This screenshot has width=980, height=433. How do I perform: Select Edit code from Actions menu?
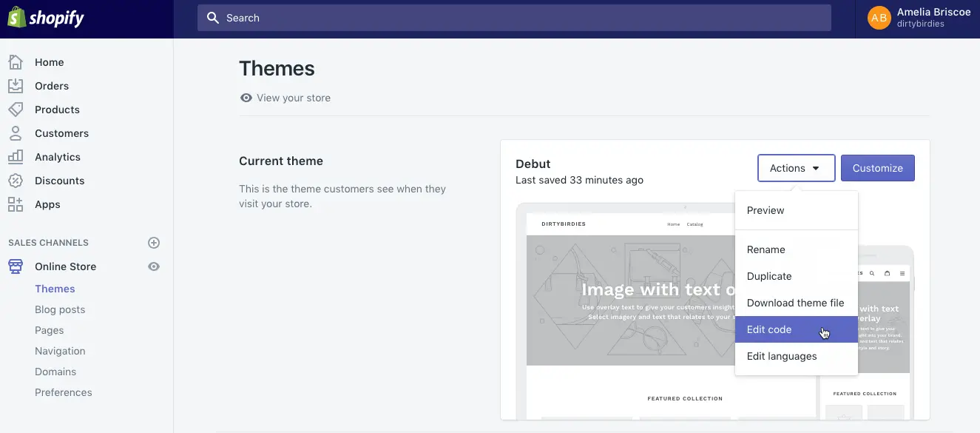(x=769, y=329)
